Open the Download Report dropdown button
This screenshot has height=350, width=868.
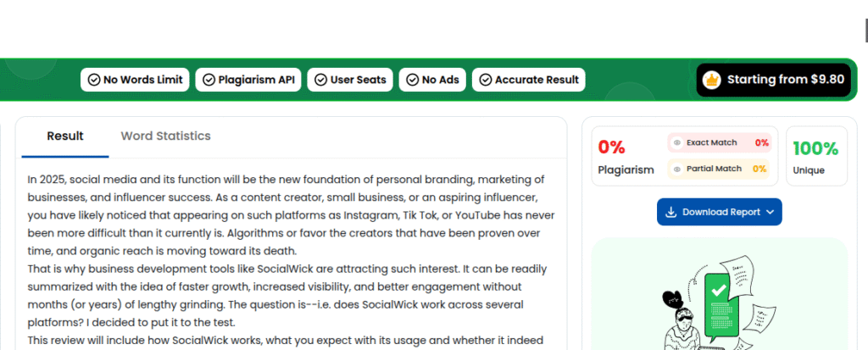(x=719, y=212)
